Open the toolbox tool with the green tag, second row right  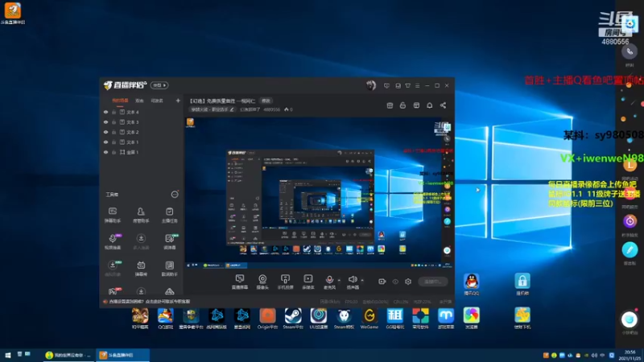[x=169, y=241]
